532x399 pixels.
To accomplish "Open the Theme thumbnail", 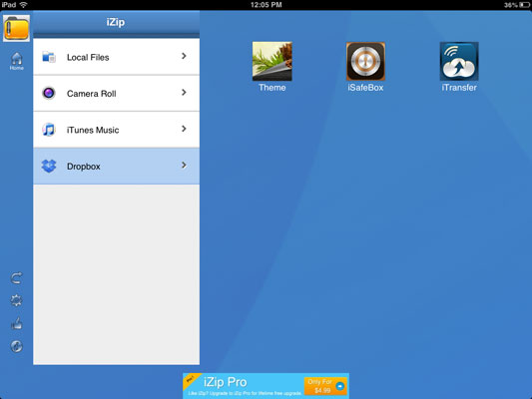I will pyautogui.click(x=272, y=62).
